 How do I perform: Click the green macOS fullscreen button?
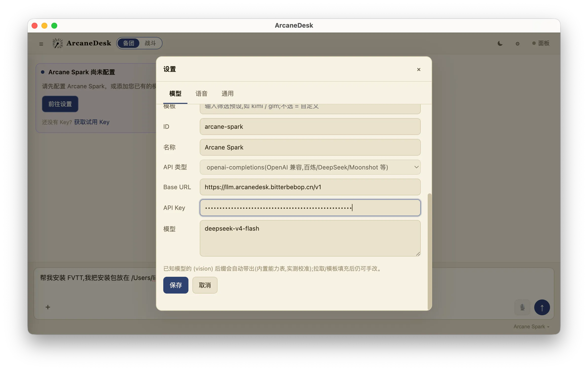tap(54, 26)
